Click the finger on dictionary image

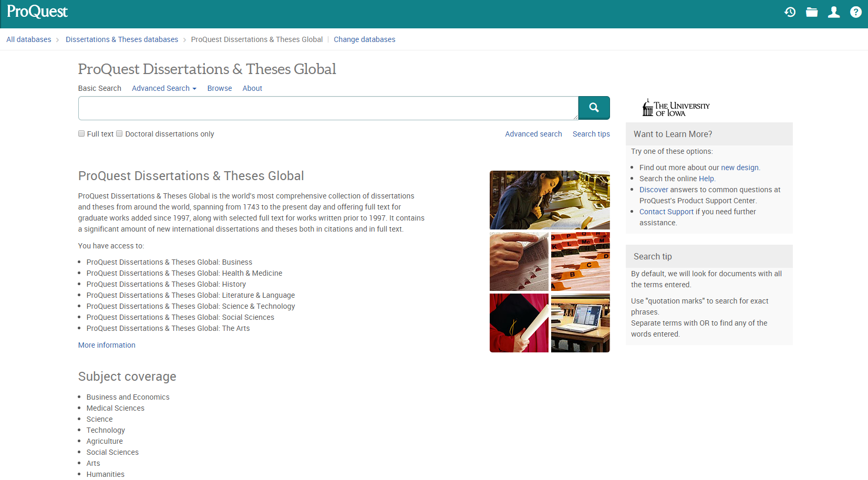[x=519, y=262]
